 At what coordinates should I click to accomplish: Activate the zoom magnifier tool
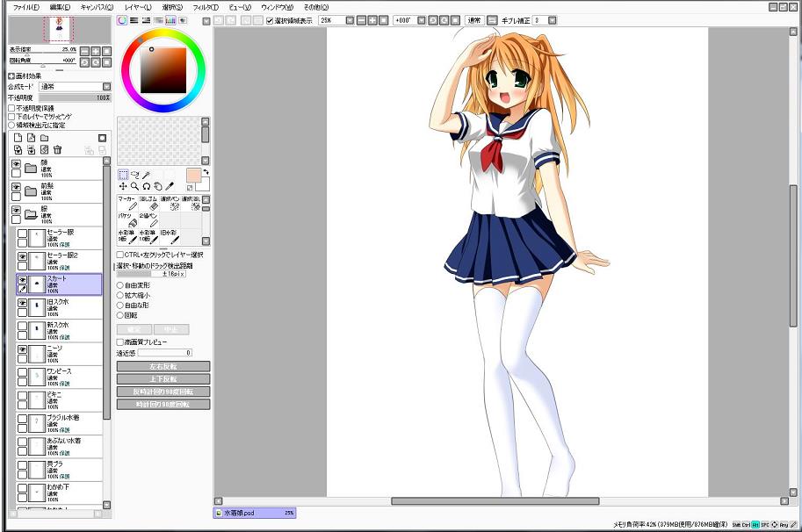pos(134,187)
